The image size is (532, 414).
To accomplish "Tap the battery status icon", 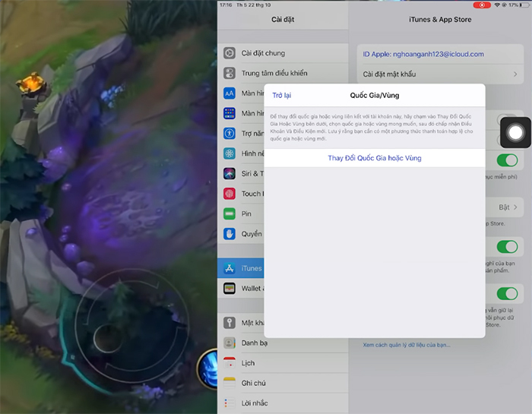I will pyautogui.click(x=524, y=5).
